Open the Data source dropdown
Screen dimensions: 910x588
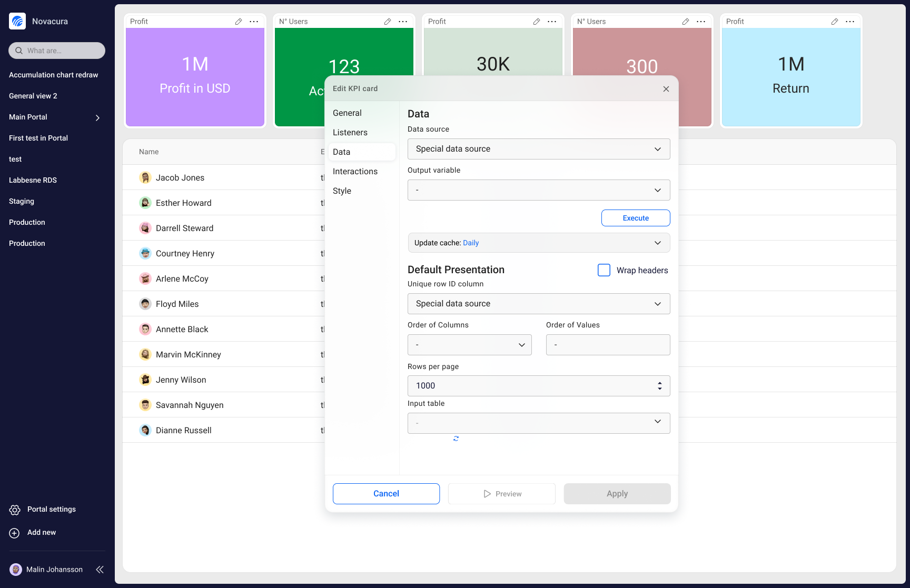(x=538, y=149)
